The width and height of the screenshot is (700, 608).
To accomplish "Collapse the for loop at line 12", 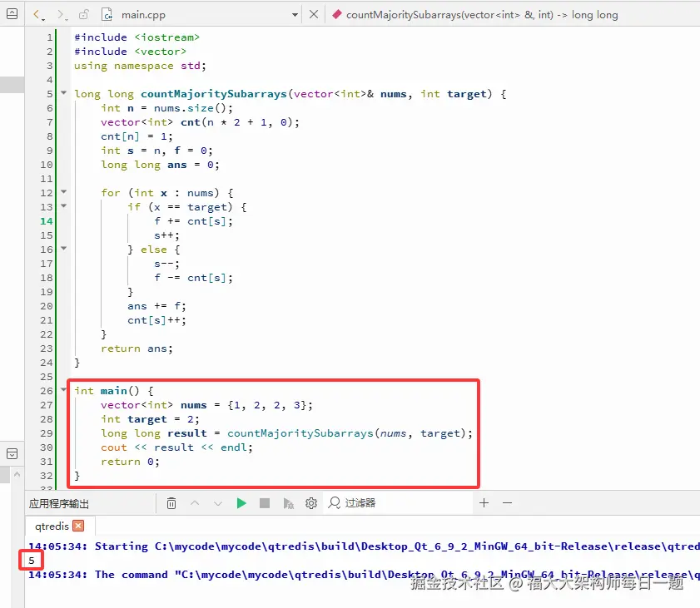I will click(64, 192).
